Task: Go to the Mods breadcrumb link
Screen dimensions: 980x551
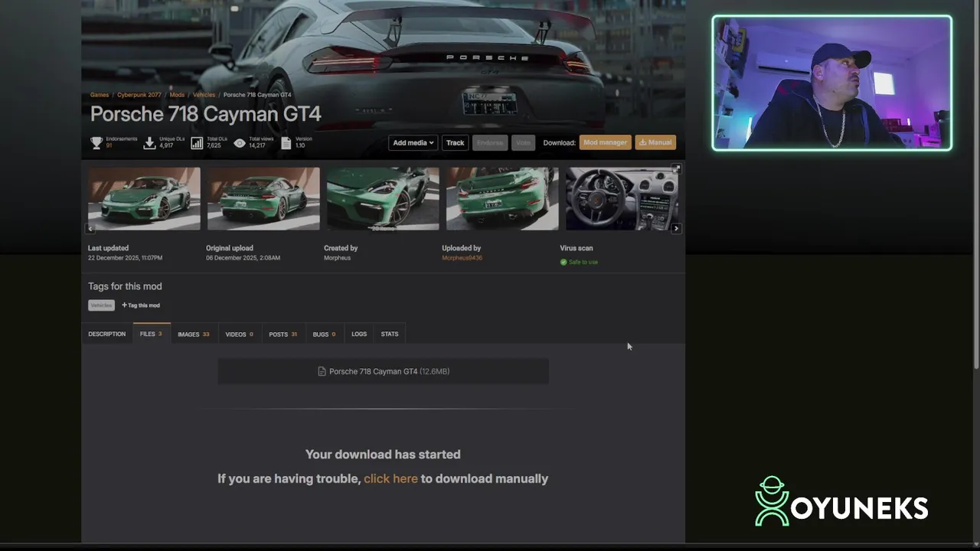Action: [177, 95]
